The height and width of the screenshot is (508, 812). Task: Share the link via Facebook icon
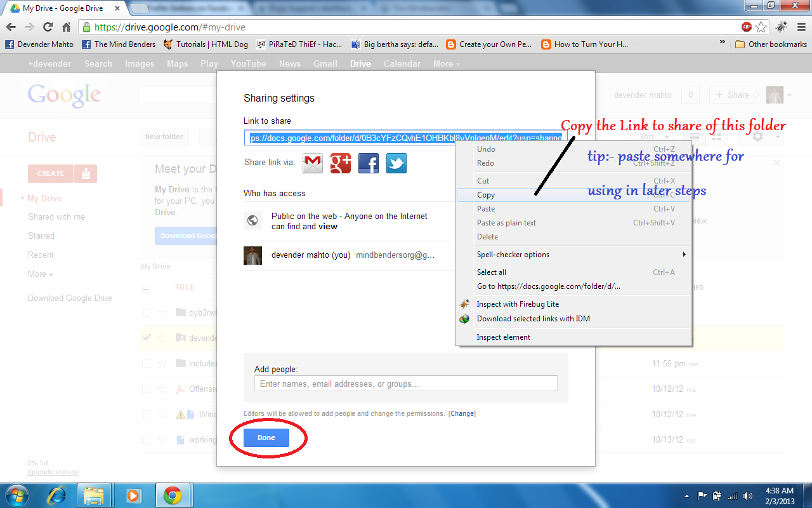[x=369, y=163]
